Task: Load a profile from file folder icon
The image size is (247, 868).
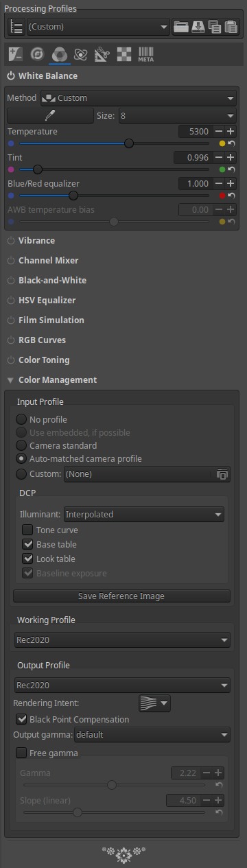Action: point(181,27)
